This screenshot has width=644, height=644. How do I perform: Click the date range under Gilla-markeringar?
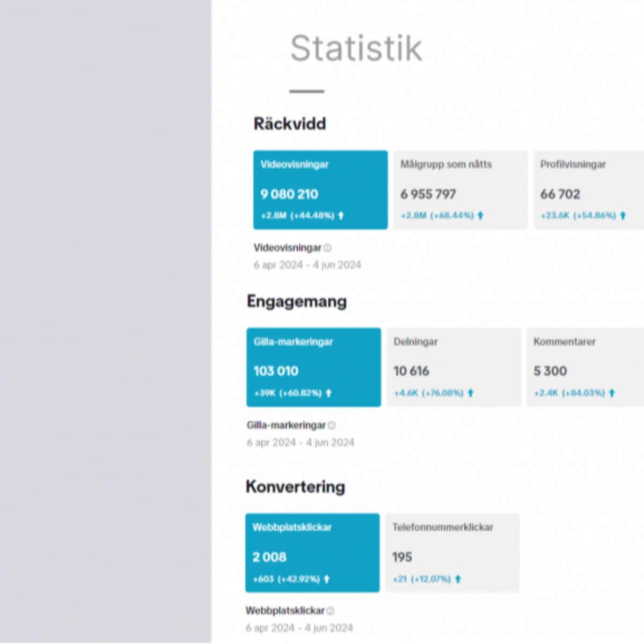click(x=301, y=443)
